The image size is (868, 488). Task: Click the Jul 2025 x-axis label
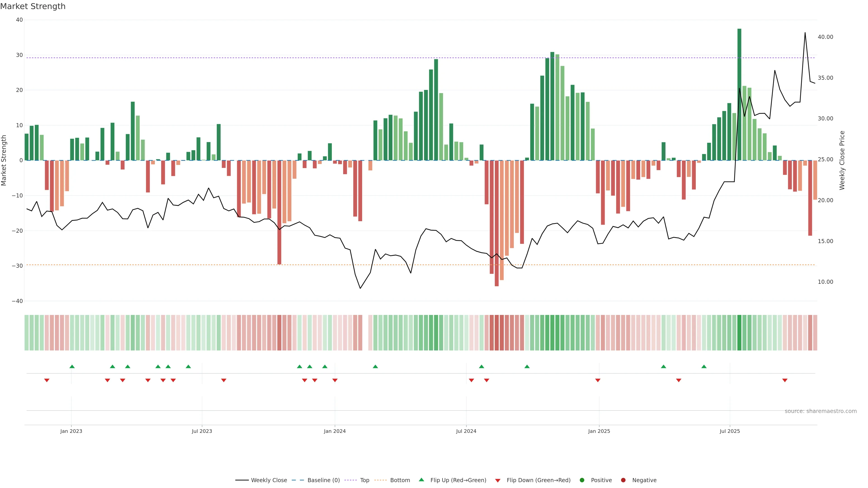pyautogui.click(x=729, y=431)
